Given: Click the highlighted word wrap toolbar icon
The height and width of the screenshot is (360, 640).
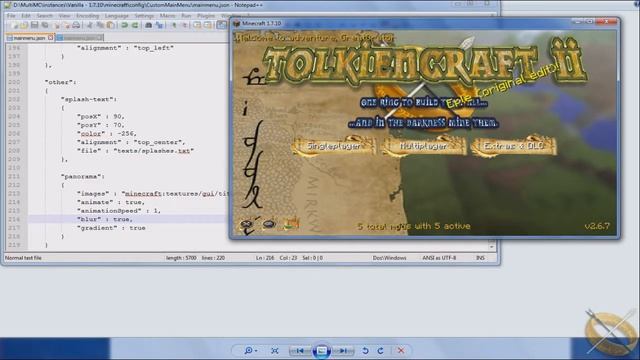Looking at the screenshot, I should [222, 25].
